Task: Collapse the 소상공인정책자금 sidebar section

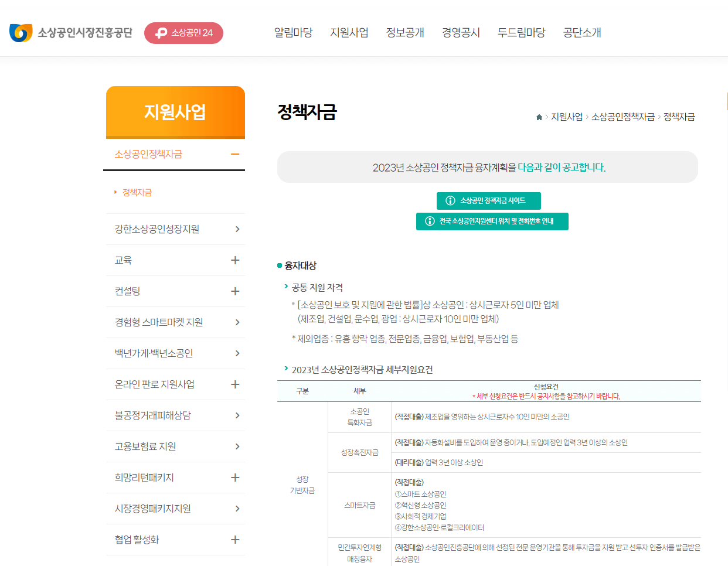Action: tap(235, 155)
